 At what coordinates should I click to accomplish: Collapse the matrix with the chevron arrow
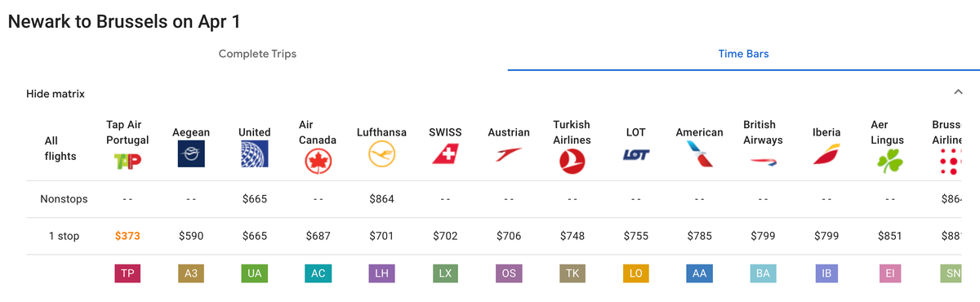click(x=959, y=93)
